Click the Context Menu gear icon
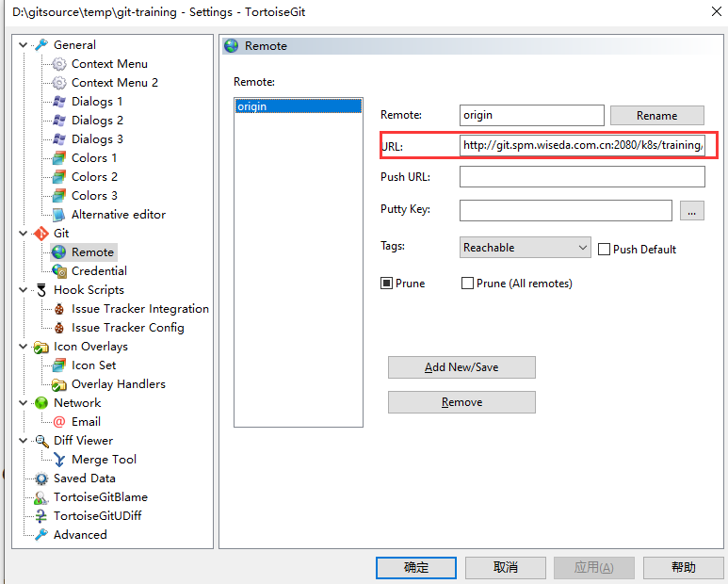Image resolution: width=728 pixels, height=584 pixels. coord(59,64)
